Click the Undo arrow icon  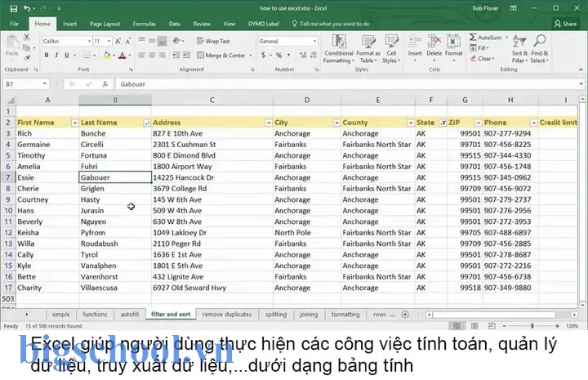(27, 8)
